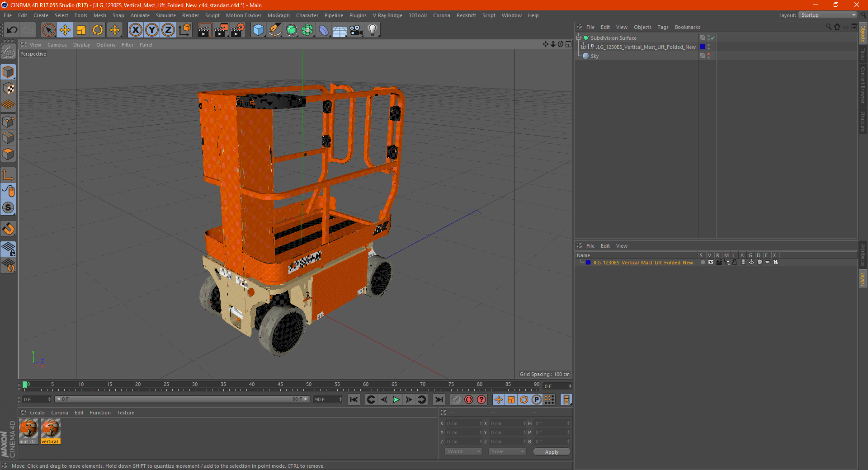Click the Undo arrow icon
The width and height of the screenshot is (868, 470).
[x=12, y=30]
